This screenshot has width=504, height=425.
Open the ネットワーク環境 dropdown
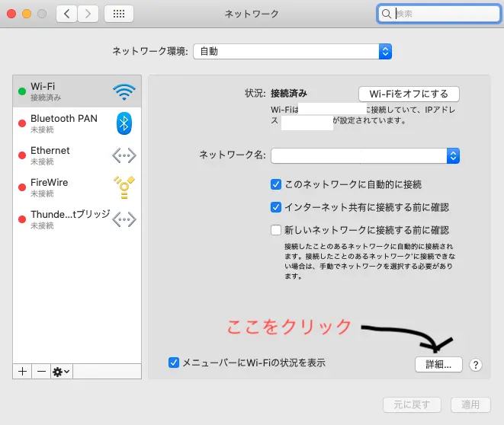(292, 52)
